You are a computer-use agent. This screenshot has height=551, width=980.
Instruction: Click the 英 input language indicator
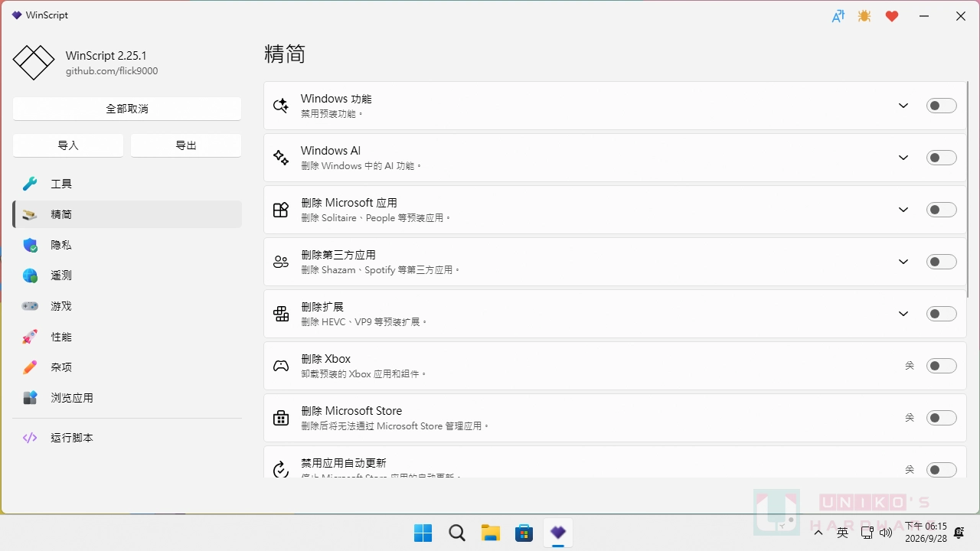(x=842, y=533)
